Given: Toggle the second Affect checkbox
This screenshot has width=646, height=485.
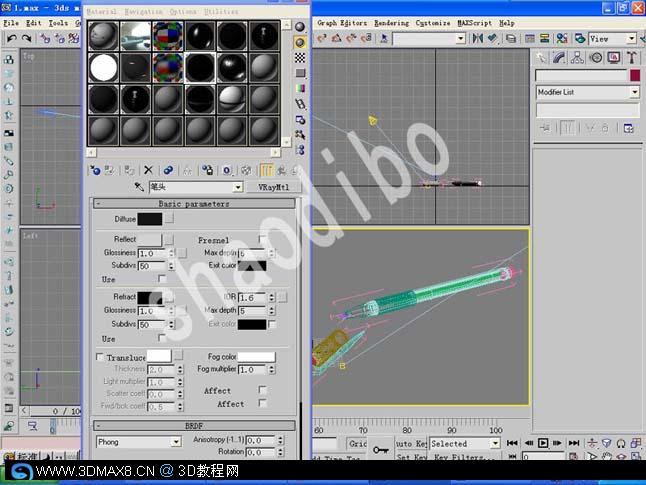Looking at the screenshot, I should pos(262,403).
